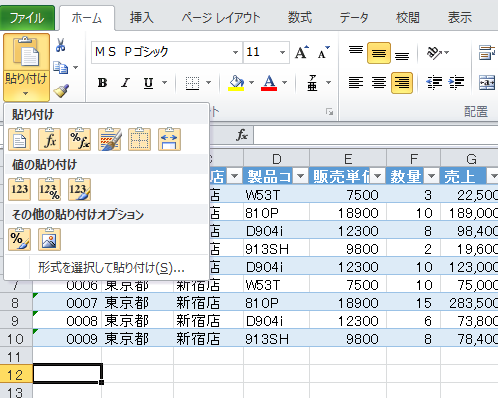
Task: Choose Keep Source Formatting paste option
Action: [109, 139]
